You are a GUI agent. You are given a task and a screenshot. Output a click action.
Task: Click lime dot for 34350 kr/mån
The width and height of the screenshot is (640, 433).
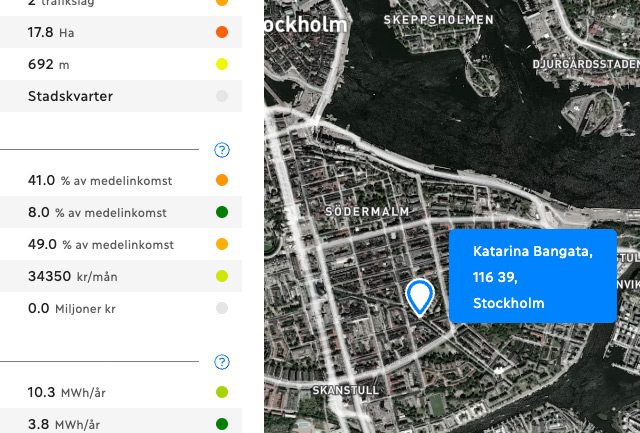[222, 276]
